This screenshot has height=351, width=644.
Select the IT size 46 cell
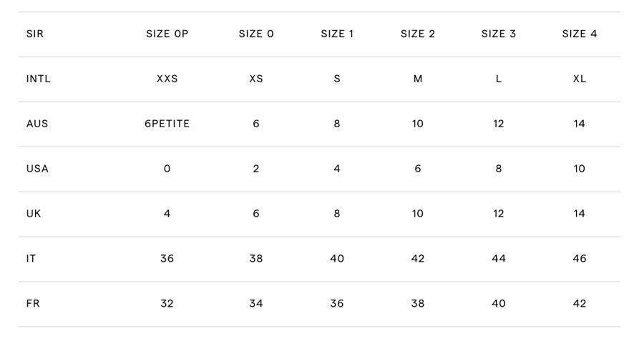(580, 259)
